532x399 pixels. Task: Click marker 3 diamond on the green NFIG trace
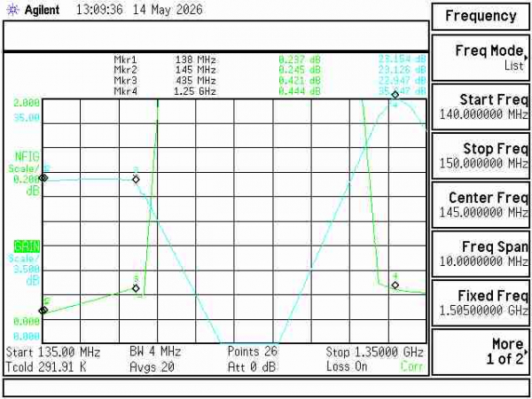pyautogui.click(x=136, y=288)
